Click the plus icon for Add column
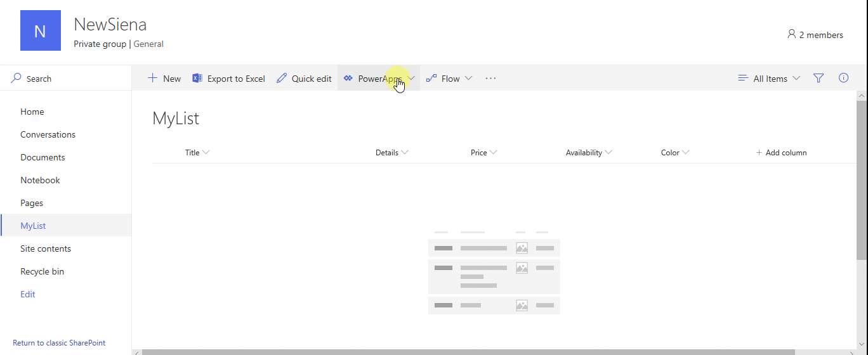 759,152
